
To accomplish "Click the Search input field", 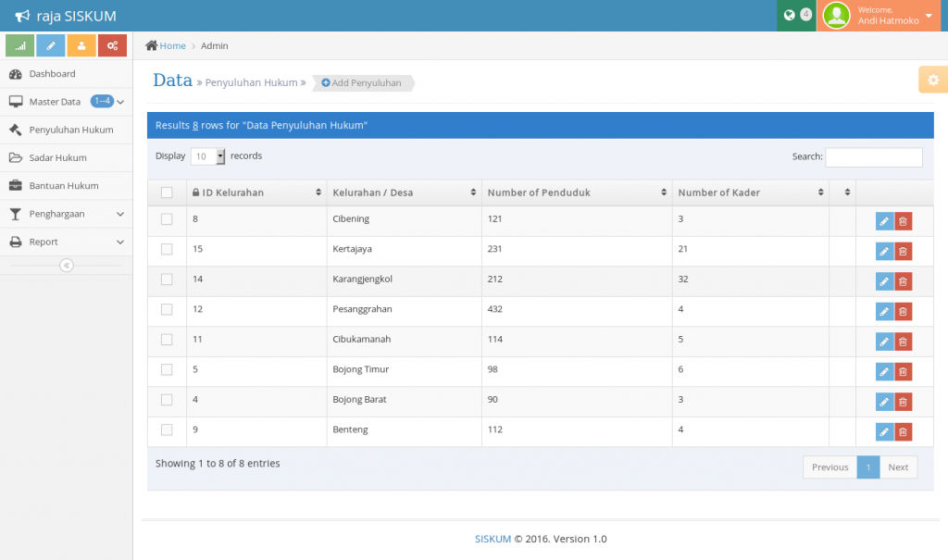I will click(873, 157).
